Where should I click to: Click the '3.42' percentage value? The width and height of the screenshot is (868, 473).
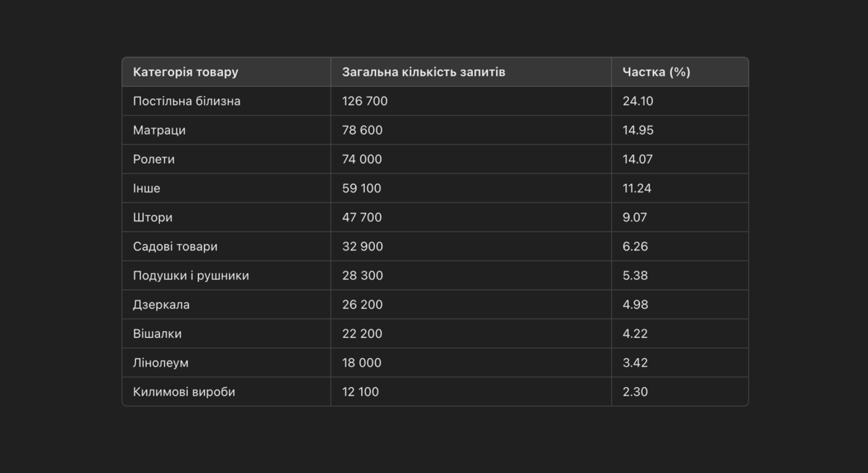pos(635,362)
